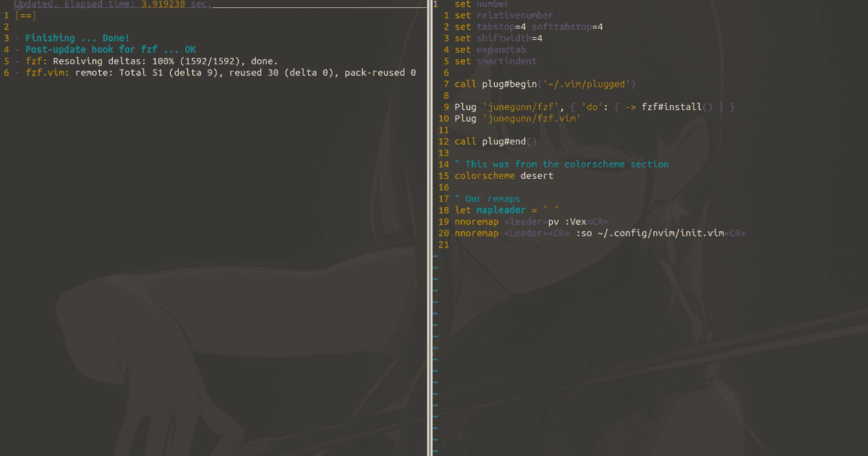
Task: Place cursor on 'call plug#end()' line
Action: click(x=495, y=141)
